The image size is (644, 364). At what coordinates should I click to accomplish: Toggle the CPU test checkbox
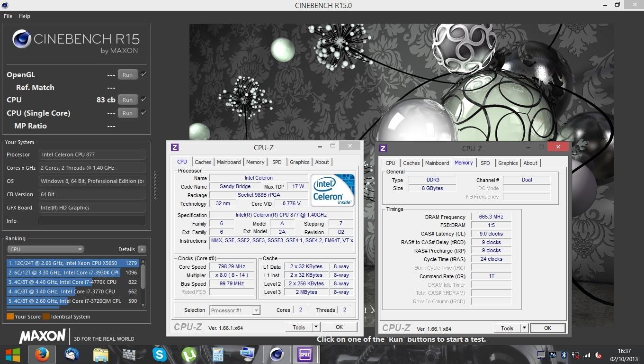point(143,100)
